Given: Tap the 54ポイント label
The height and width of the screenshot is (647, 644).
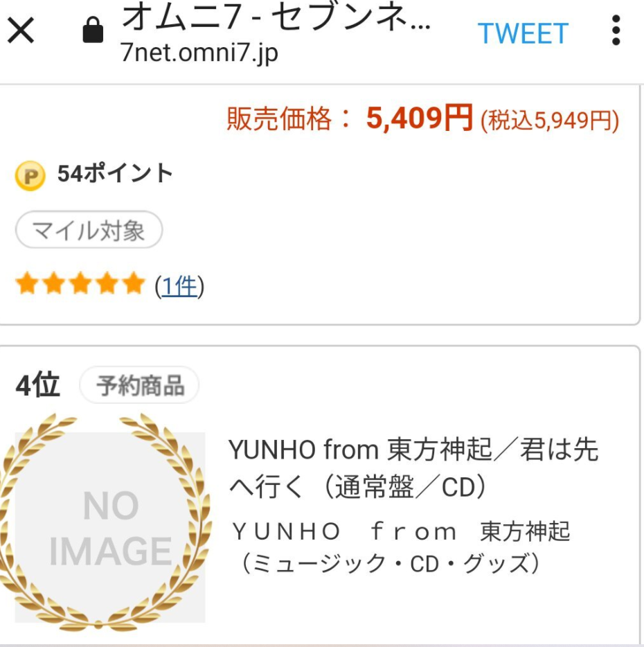Looking at the screenshot, I should (115, 174).
